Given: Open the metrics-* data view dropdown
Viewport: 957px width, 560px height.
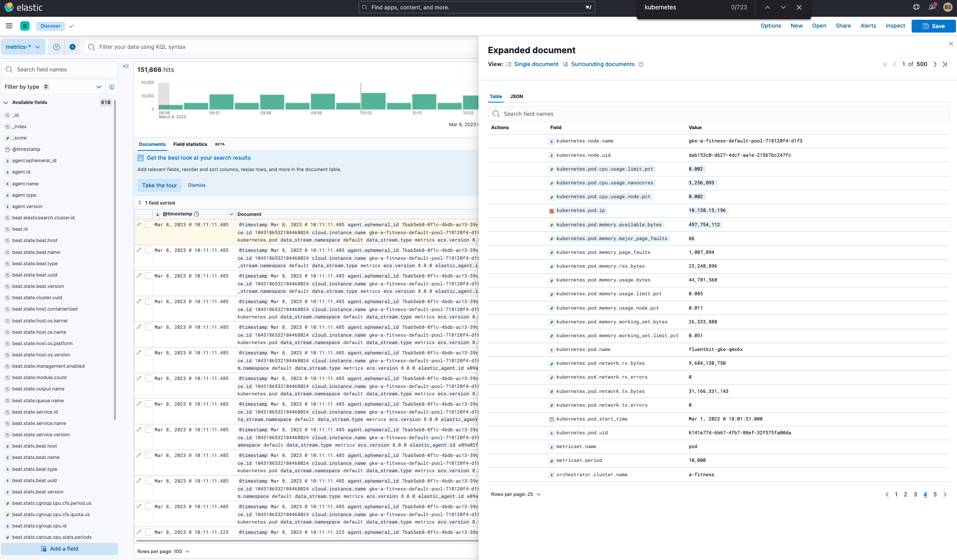Looking at the screenshot, I should pyautogui.click(x=23, y=47).
